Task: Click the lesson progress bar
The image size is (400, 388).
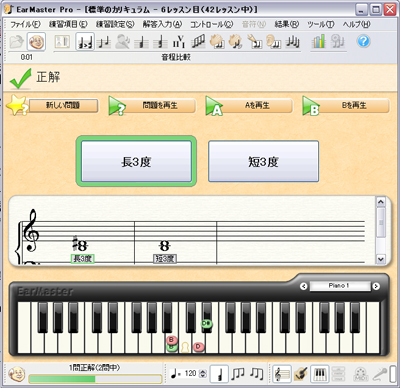Action: 95,379
